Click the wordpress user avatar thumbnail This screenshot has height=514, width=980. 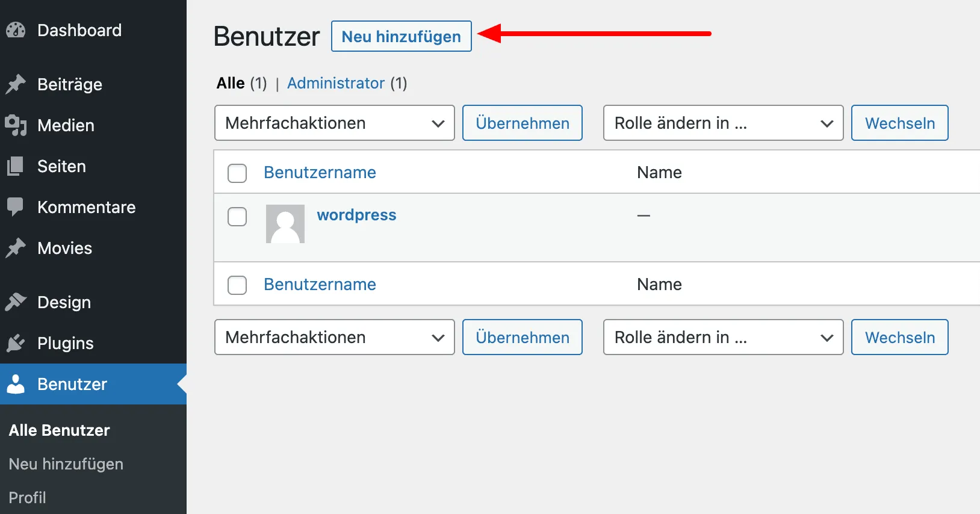(x=285, y=223)
